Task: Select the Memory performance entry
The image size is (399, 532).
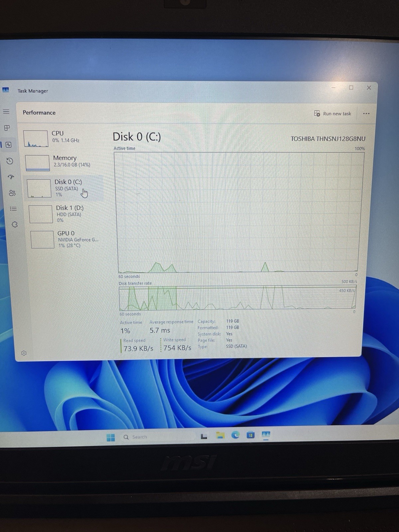Action: [x=63, y=163]
